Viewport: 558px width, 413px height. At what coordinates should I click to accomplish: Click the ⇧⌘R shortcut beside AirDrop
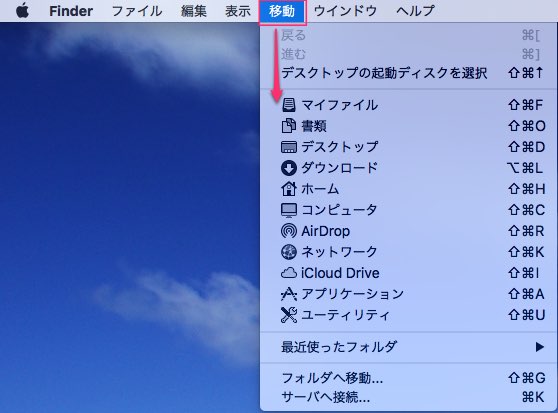(x=527, y=231)
